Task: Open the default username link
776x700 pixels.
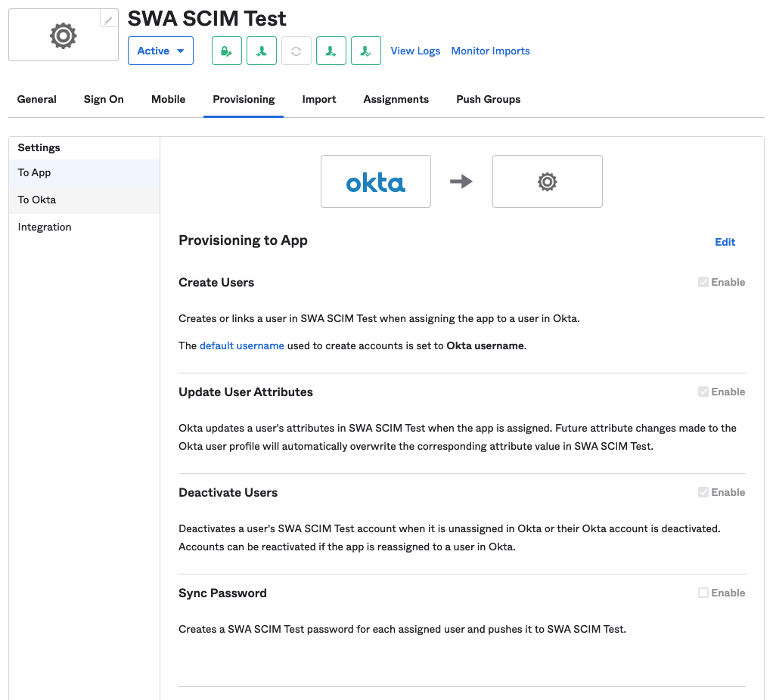Action: (242, 345)
